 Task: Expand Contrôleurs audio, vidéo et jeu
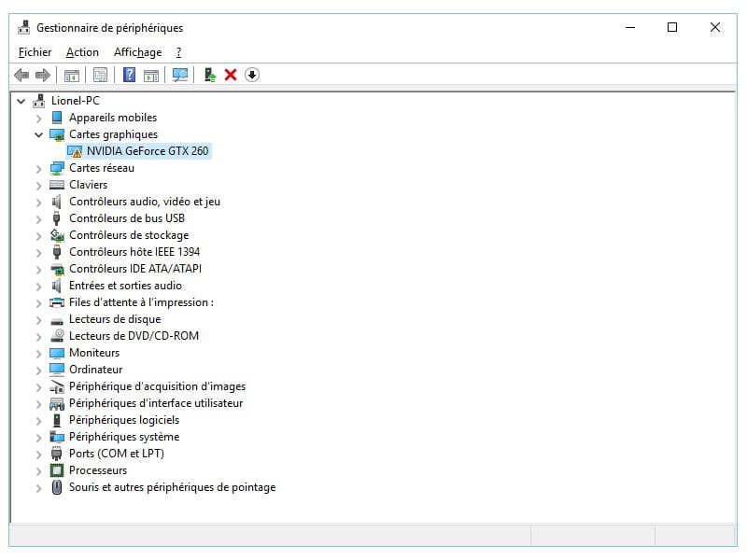[38, 203]
